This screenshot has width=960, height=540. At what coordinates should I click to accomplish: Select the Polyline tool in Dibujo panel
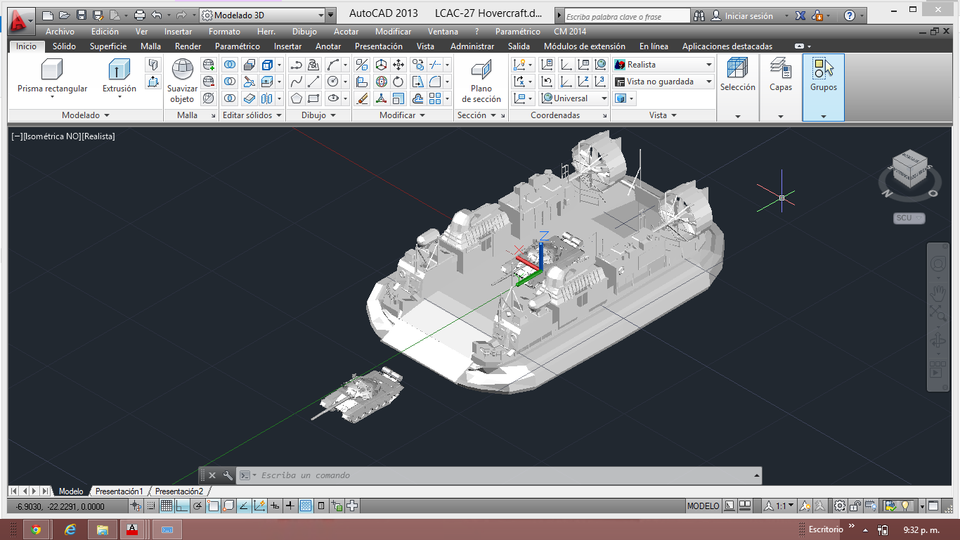(x=296, y=64)
